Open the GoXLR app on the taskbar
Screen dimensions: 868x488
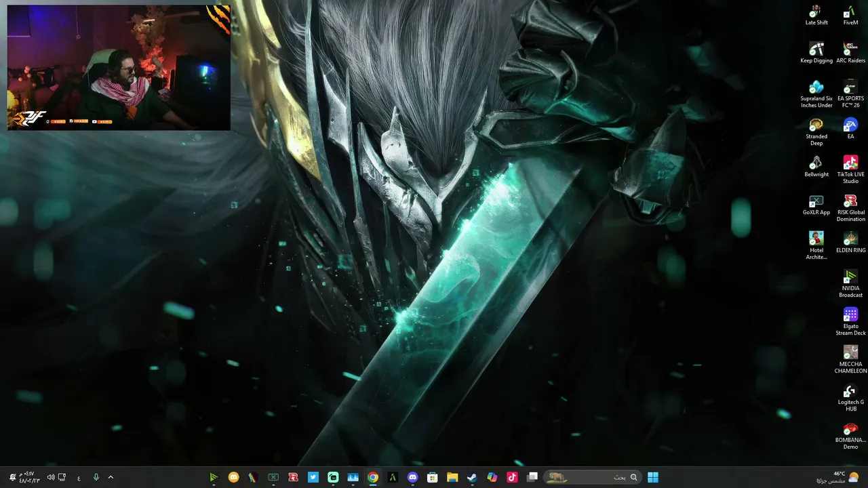tap(273, 477)
